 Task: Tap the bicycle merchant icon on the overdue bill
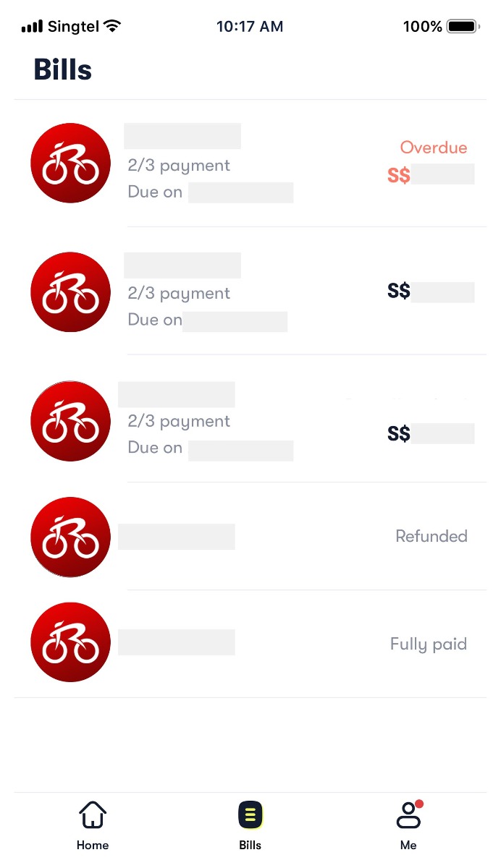[70, 163]
